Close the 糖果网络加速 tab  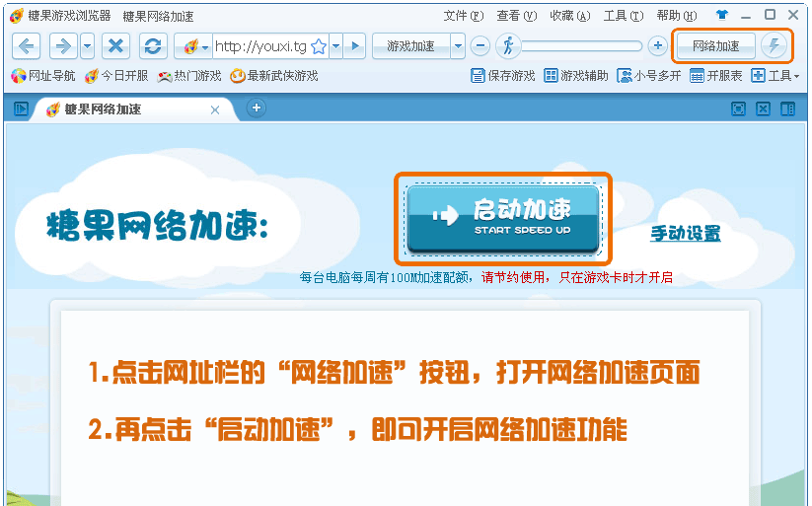[x=215, y=109]
